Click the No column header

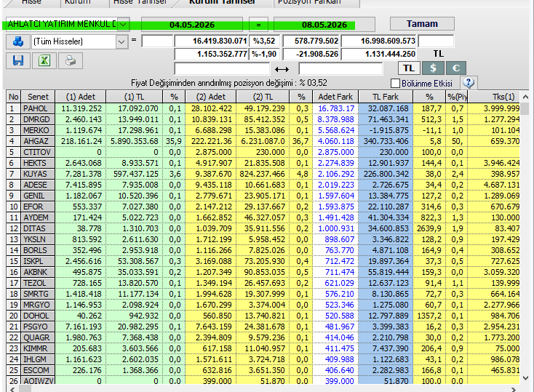[13, 97]
